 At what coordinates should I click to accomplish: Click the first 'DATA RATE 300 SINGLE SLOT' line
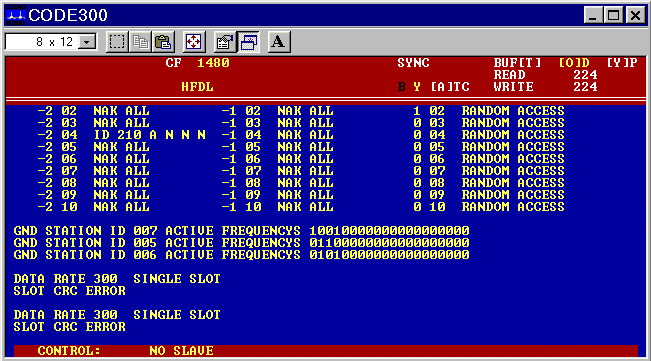coord(117,279)
